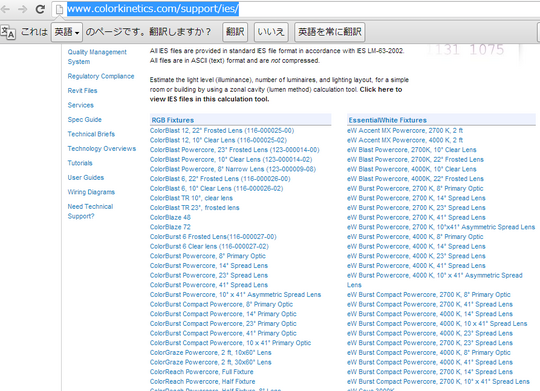Open ColorBurst Powercore 8° Primary Optic link
Screen dimensions: 540x391
point(208,256)
